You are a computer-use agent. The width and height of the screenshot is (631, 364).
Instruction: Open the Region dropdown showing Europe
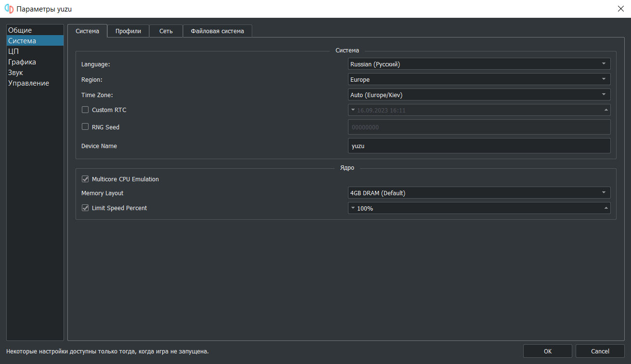(x=479, y=79)
